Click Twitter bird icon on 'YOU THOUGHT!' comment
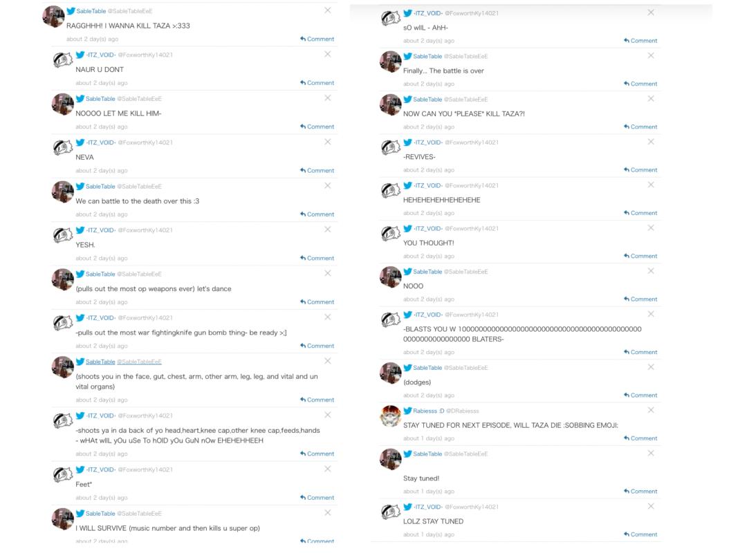Viewport: 747px width, 560px height. click(x=408, y=228)
